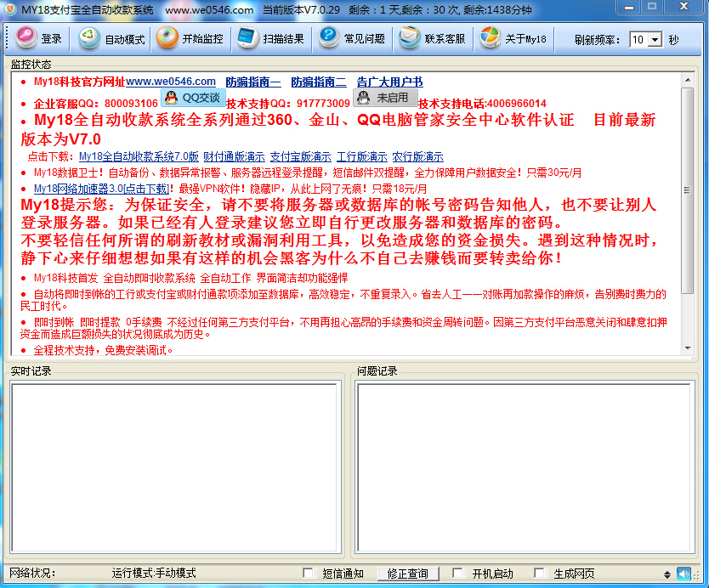This screenshot has height=588, width=709.
Task: Check the 生成网页 option
Action: pos(539,573)
